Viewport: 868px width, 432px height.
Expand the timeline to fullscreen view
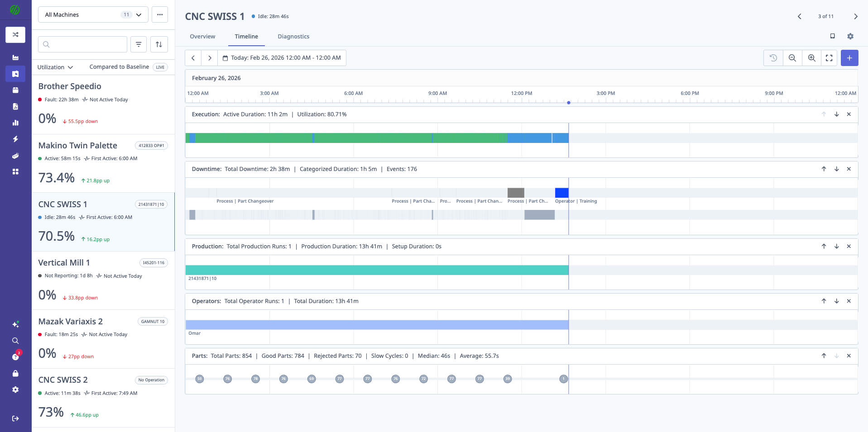(x=829, y=58)
